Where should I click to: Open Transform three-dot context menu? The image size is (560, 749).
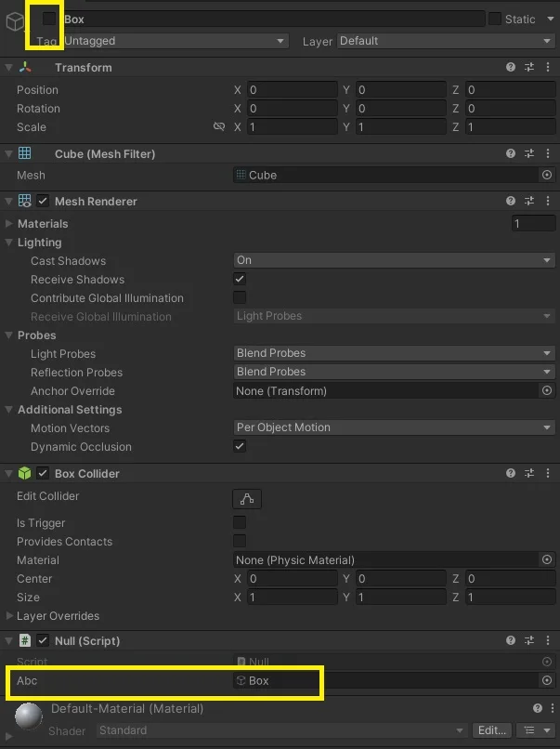548,67
